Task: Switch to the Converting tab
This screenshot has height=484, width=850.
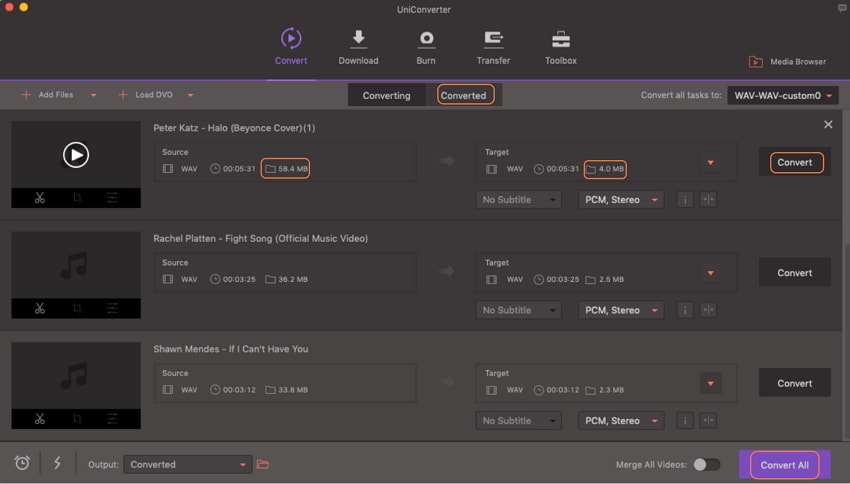Action: [x=387, y=95]
